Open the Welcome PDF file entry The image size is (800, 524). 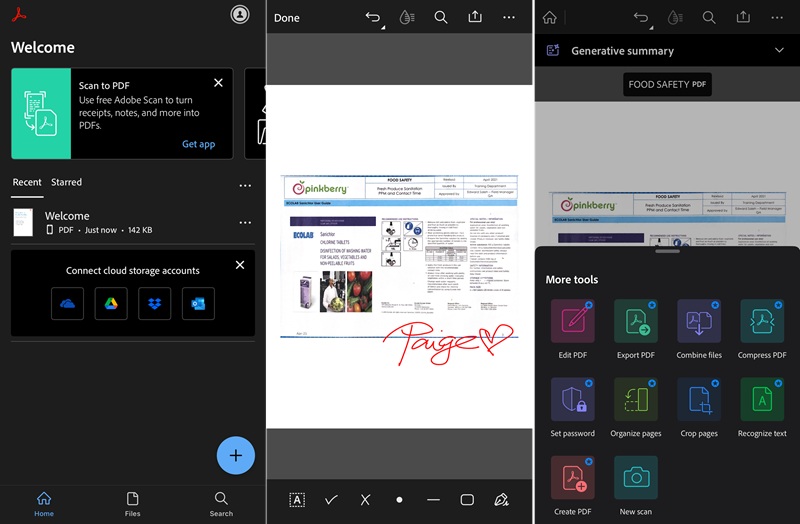[133, 222]
